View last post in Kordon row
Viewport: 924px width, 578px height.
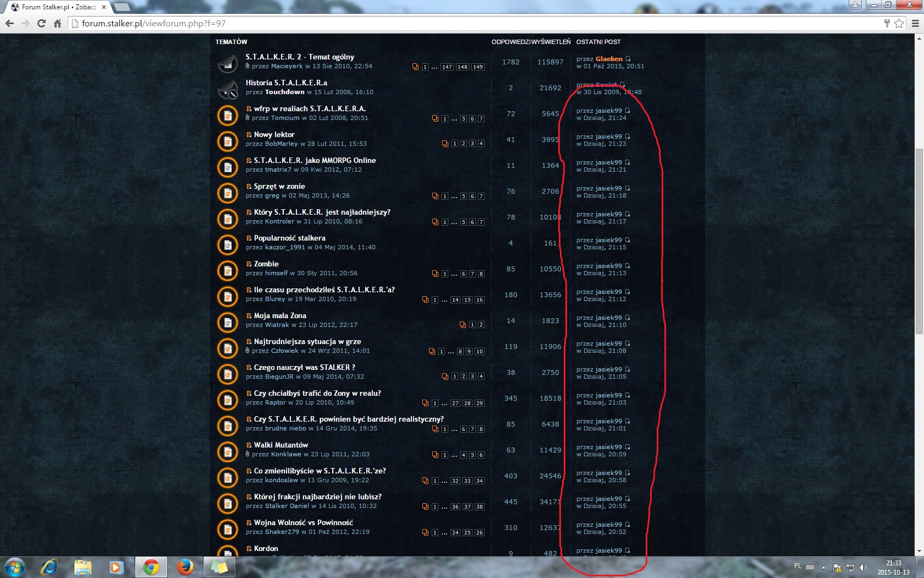click(x=628, y=550)
